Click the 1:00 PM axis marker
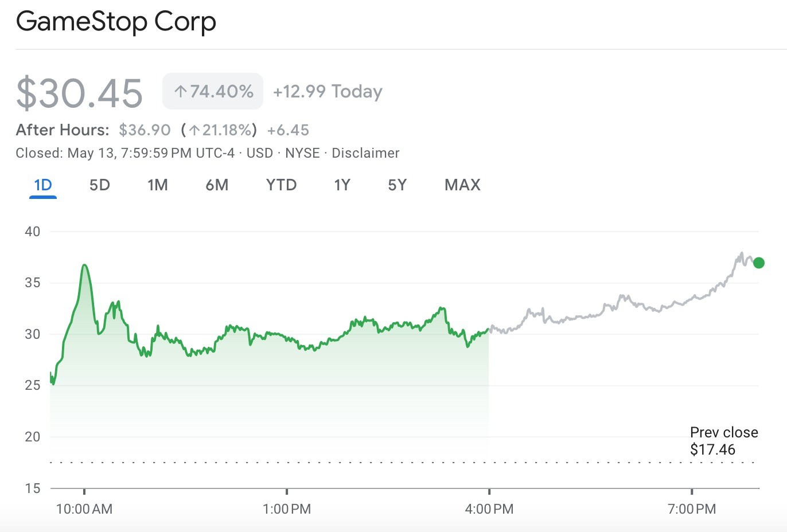The height and width of the screenshot is (532, 787). pyautogui.click(x=287, y=508)
